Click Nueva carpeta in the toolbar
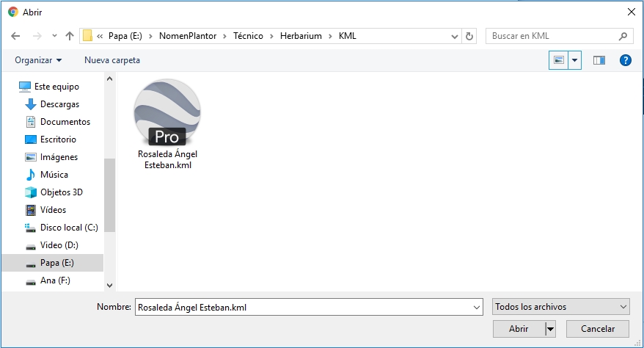This screenshot has height=348, width=644. [111, 60]
